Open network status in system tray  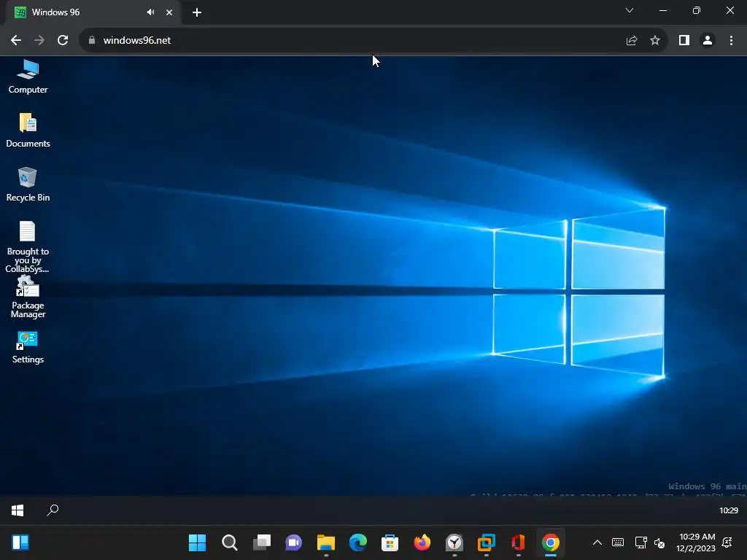pos(640,542)
